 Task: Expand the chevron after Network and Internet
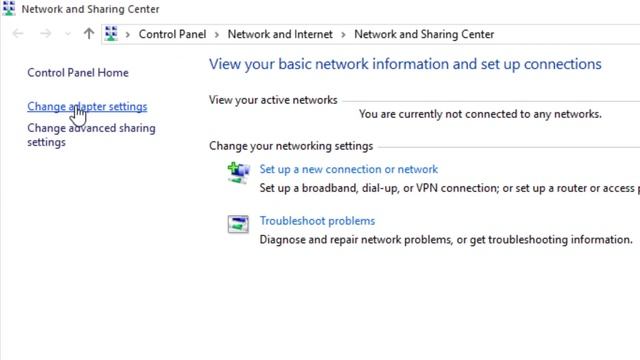(x=343, y=35)
